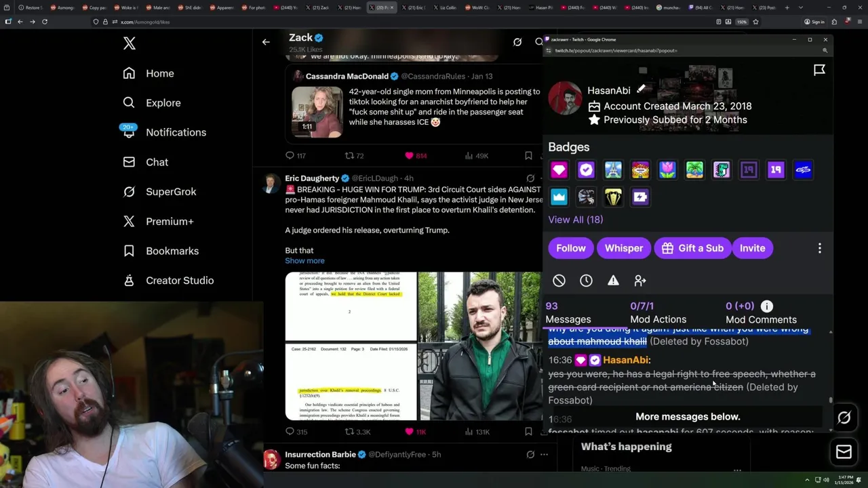Bookmark the Eric Daugherty post

click(x=528, y=432)
